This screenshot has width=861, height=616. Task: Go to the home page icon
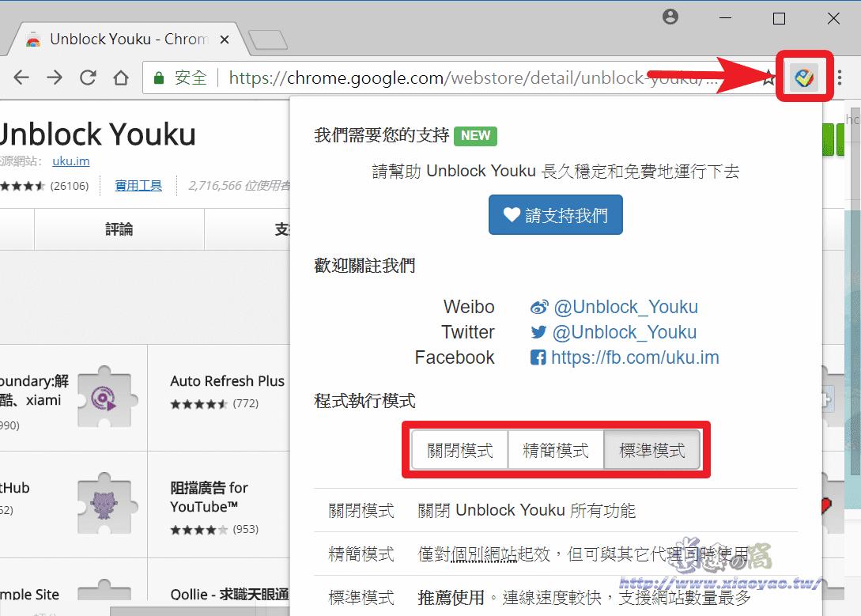pos(121,77)
